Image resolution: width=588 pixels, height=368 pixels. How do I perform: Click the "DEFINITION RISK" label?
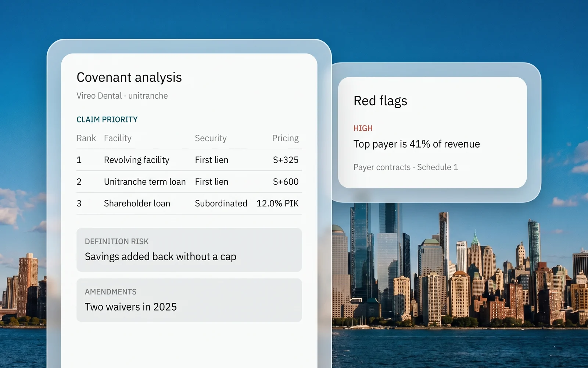click(116, 241)
